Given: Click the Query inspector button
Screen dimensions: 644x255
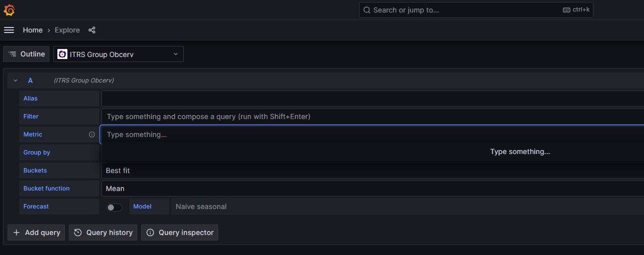Looking at the screenshot, I should [x=180, y=232].
